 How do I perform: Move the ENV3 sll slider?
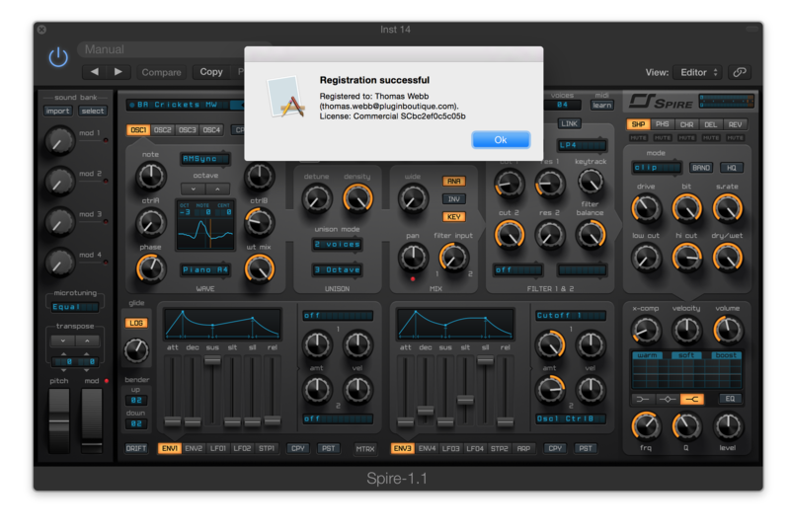[x=485, y=360]
